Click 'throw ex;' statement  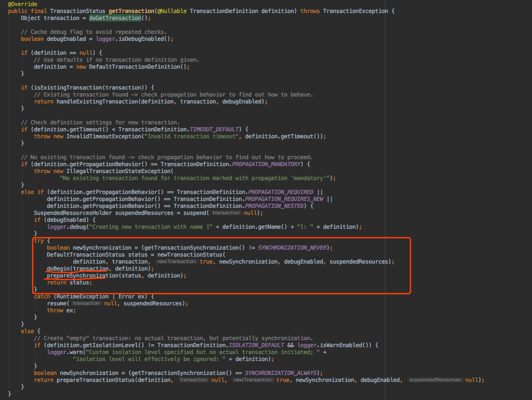61,310
